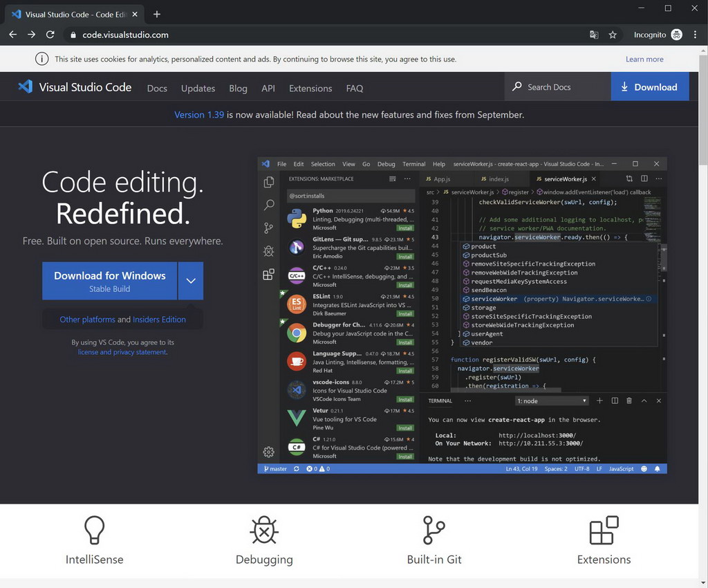Click the Debug icon in editor activity bar

point(269,251)
